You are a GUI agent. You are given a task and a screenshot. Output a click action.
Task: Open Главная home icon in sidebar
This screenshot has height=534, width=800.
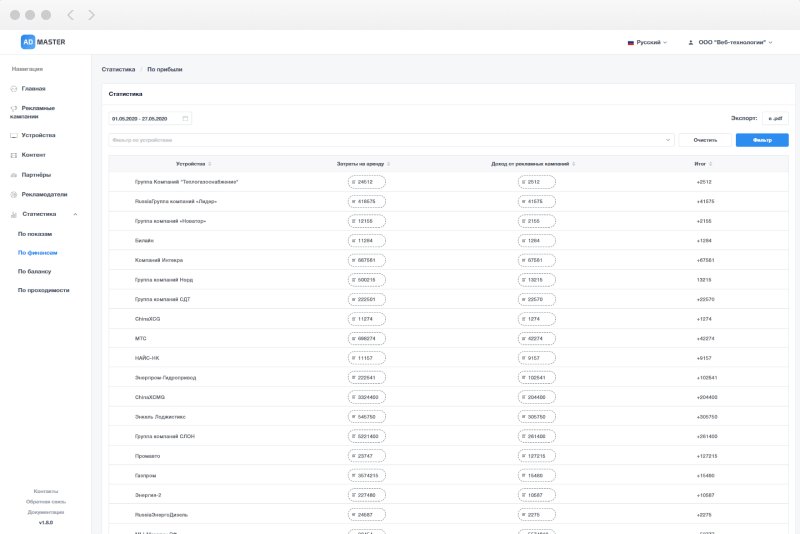[x=14, y=89]
